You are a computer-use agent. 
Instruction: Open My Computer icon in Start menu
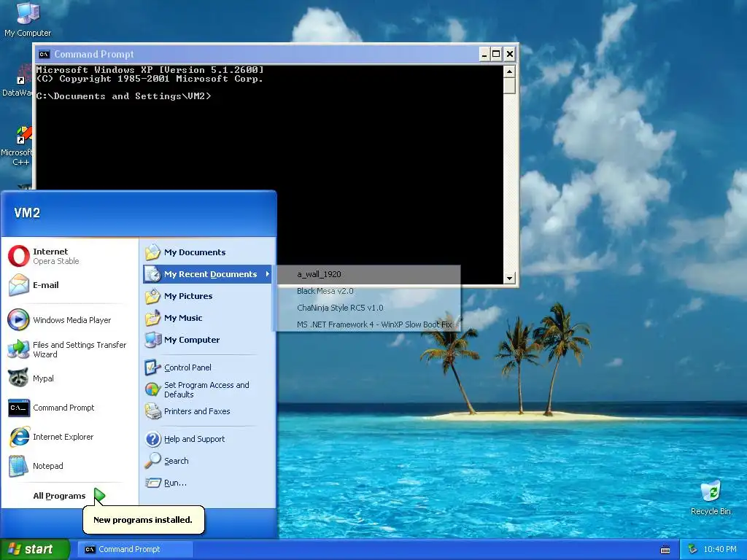click(x=153, y=340)
